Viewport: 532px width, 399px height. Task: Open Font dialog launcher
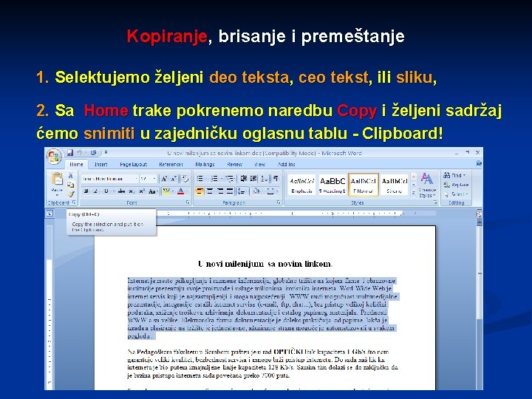pos(188,202)
